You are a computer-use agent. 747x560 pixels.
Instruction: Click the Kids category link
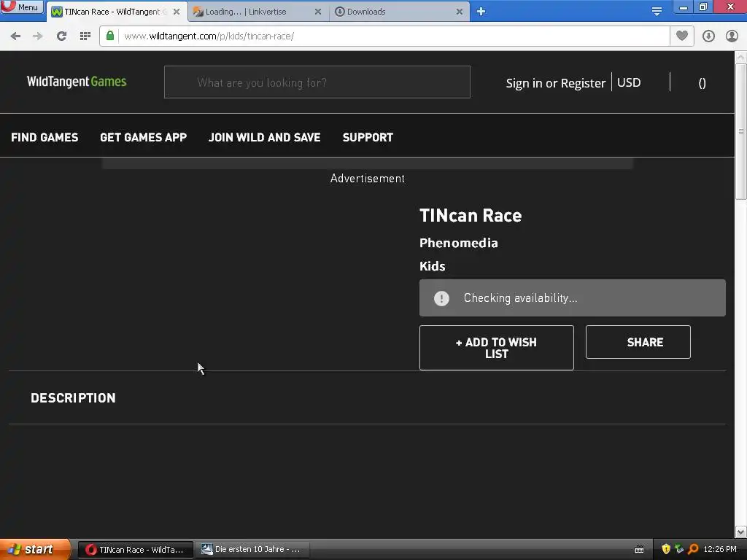coord(432,266)
